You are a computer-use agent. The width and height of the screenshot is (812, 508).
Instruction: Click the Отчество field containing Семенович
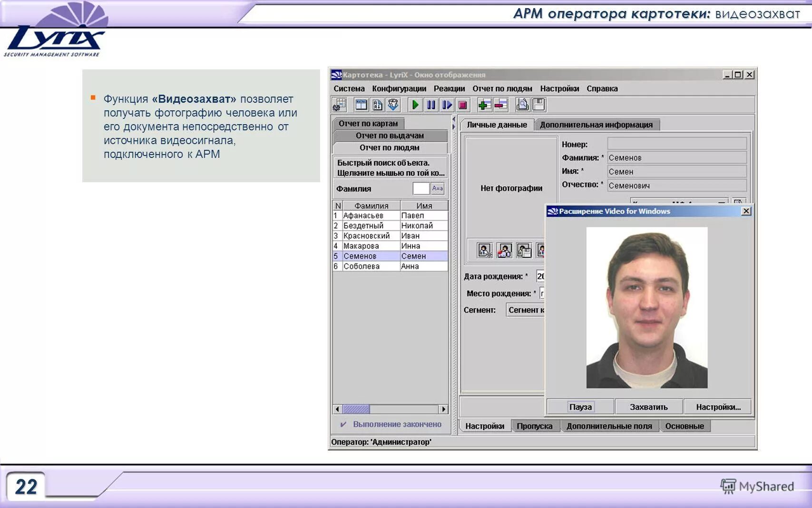point(677,185)
